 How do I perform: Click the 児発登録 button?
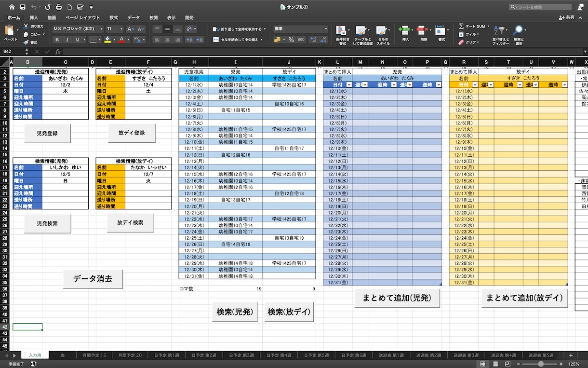[x=47, y=133]
